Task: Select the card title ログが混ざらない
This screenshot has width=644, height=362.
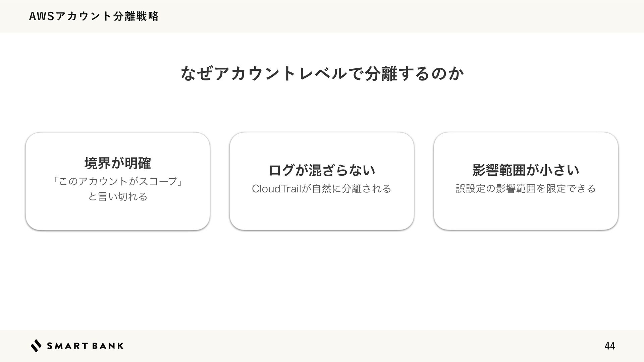Action: [x=322, y=170]
